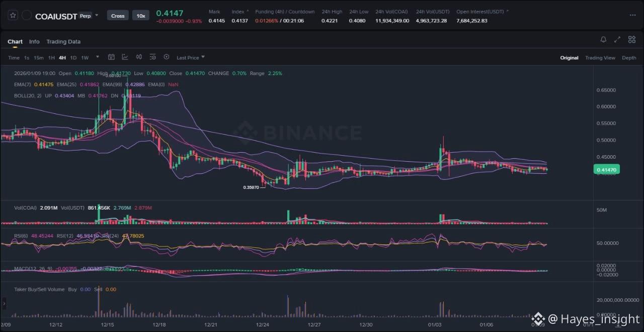Click the 0.35970 low price marker

(x=251, y=187)
